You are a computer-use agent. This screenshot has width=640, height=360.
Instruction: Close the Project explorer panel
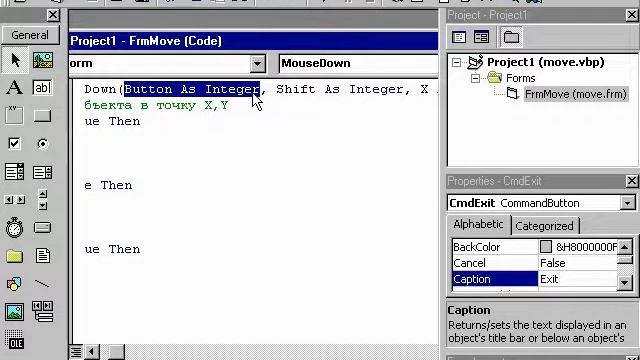click(x=631, y=15)
